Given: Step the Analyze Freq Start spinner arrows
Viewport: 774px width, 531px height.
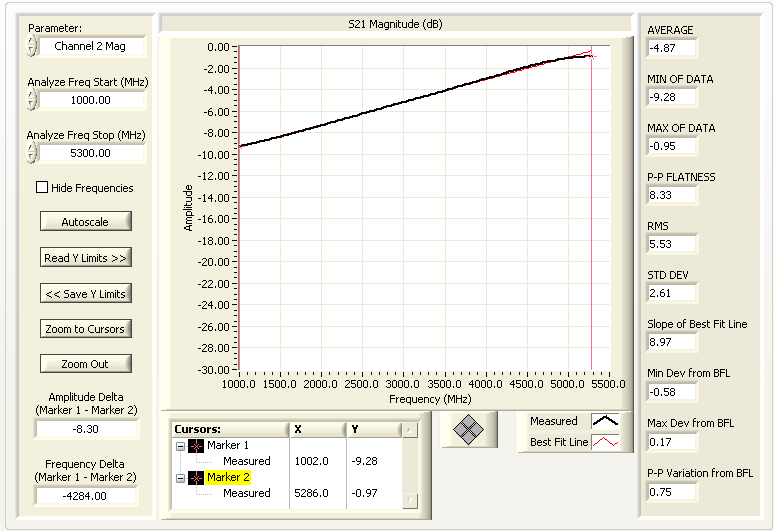Looking at the screenshot, I should point(32,100).
